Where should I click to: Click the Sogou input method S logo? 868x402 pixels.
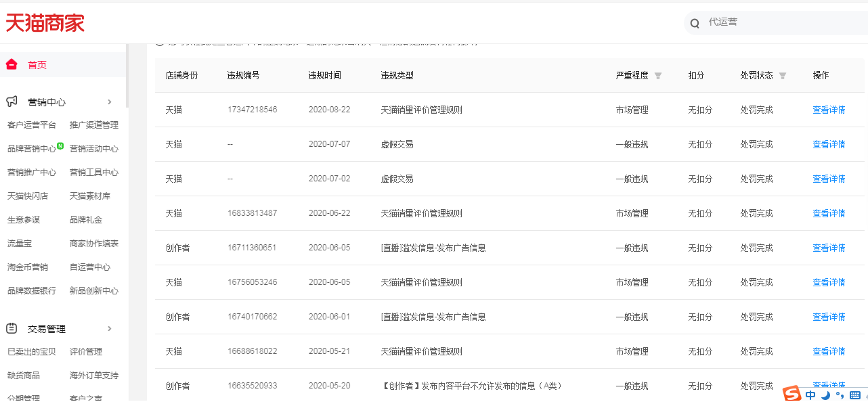tap(791, 395)
